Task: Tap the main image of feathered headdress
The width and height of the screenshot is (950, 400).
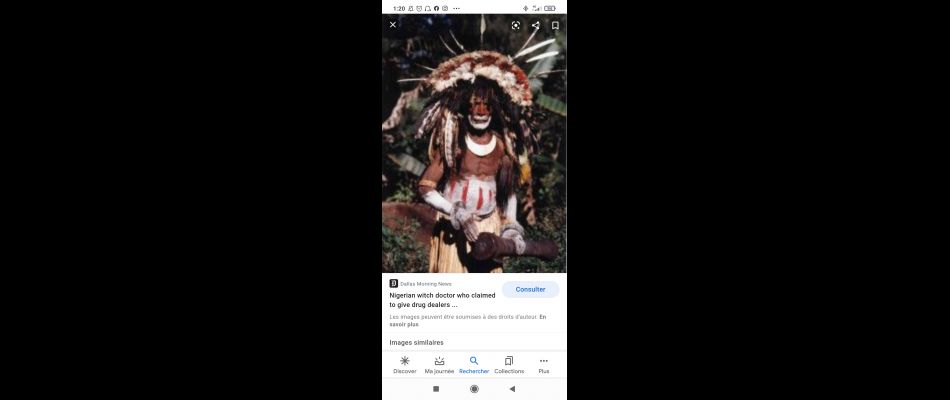Action: pos(474,144)
